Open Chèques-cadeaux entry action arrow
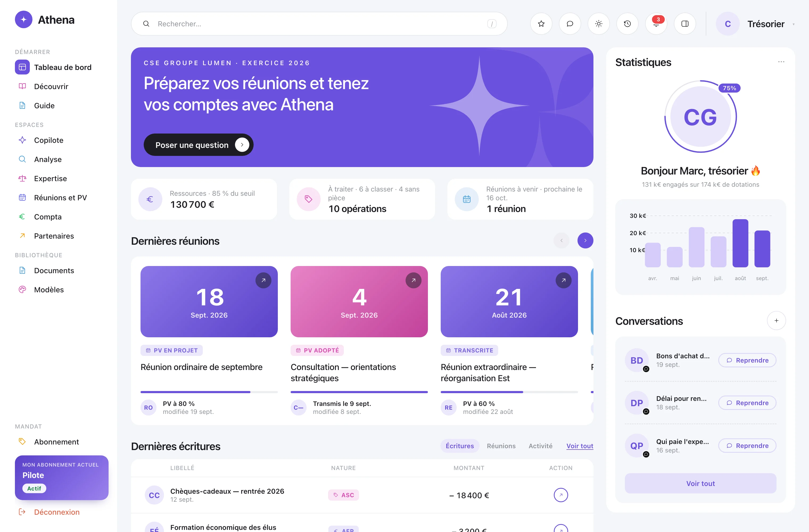The image size is (809, 532). click(561, 495)
